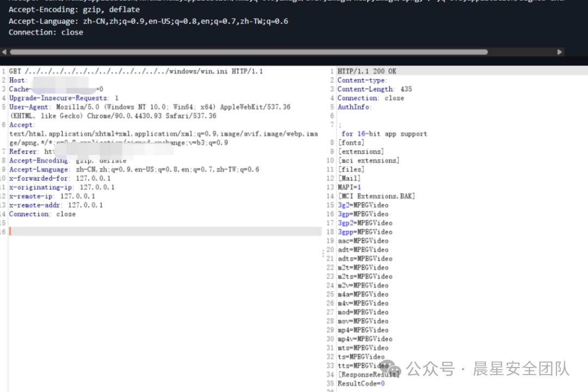Click the horizontal scrollbar thumb

click(248, 52)
